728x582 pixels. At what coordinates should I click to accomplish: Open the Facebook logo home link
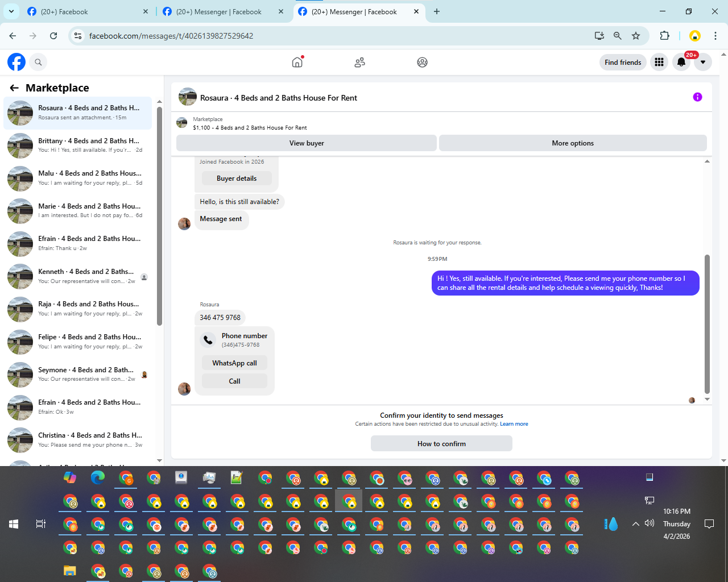[16, 62]
